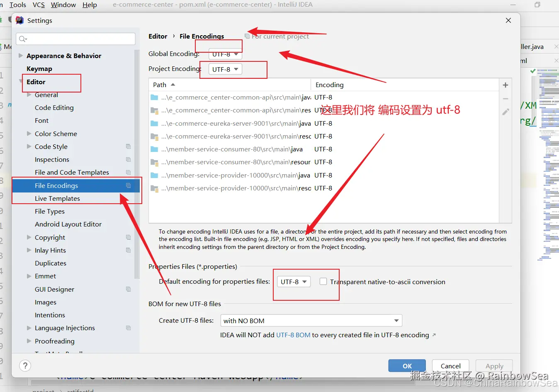Image resolution: width=559 pixels, height=392 pixels.
Task: Select Images in the settings tree
Action: 46,302
